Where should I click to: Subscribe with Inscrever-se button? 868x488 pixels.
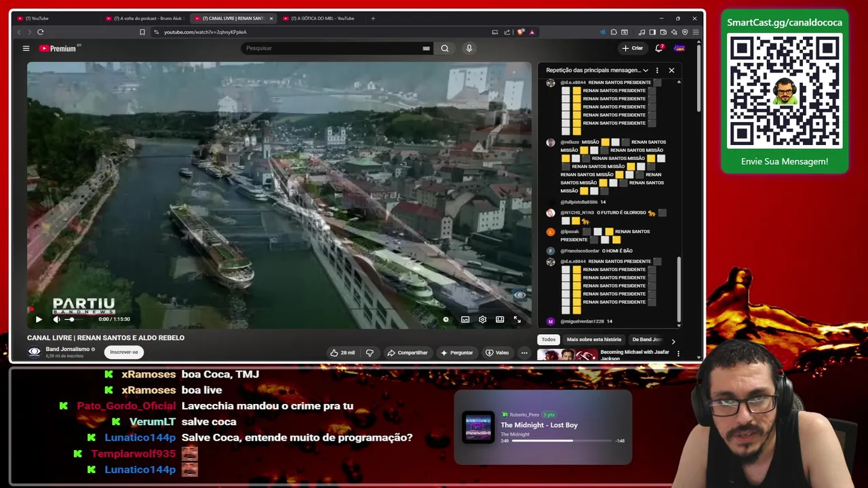(124, 352)
